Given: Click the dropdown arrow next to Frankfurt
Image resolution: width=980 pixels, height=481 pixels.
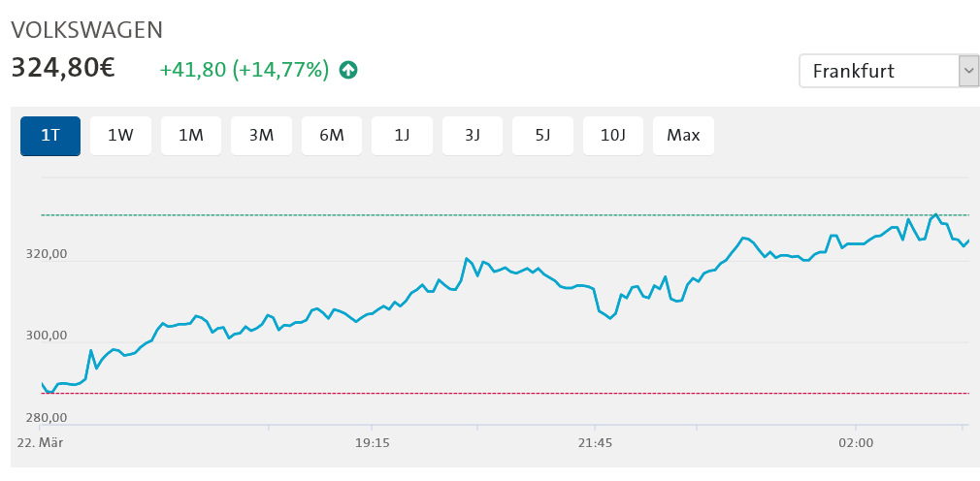Looking at the screenshot, I should [x=967, y=71].
